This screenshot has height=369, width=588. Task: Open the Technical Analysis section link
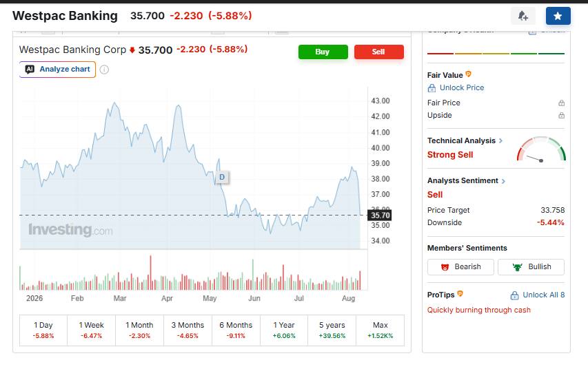[461, 141]
